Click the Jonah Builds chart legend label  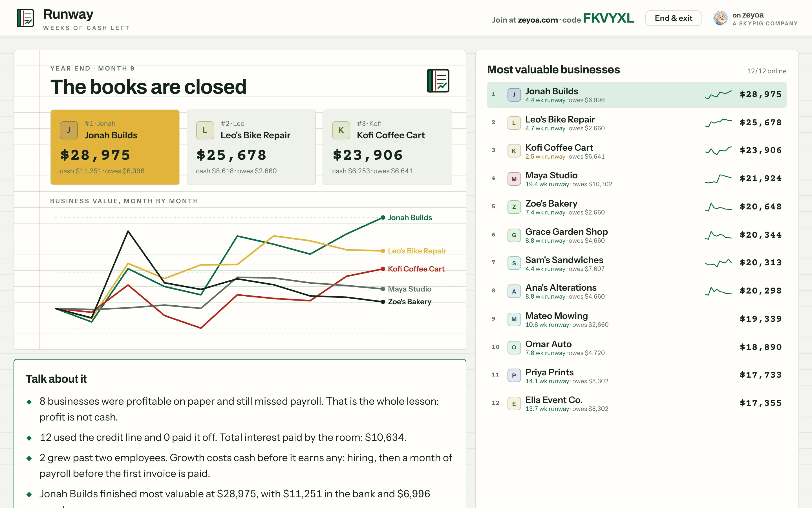pyautogui.click(x=410, y=218)
